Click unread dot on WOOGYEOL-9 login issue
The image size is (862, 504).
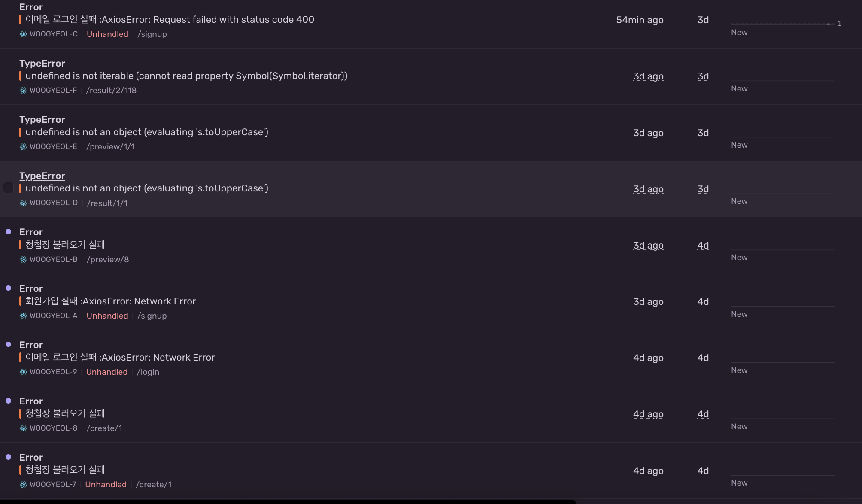point(8,344)
